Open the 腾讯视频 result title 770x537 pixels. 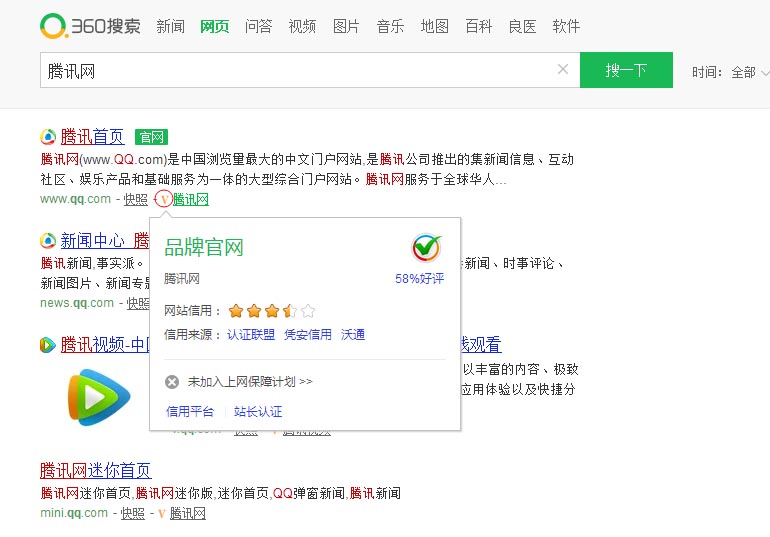click(105, 345)
